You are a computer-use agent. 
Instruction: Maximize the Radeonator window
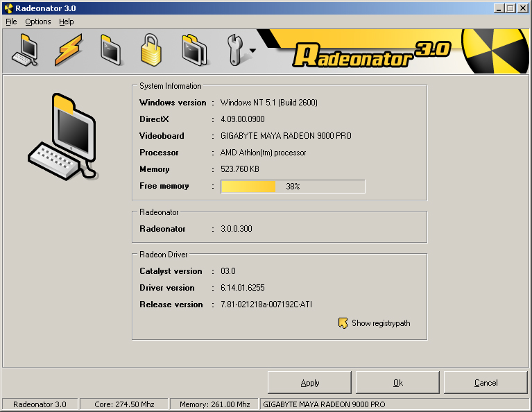[510, 8]
